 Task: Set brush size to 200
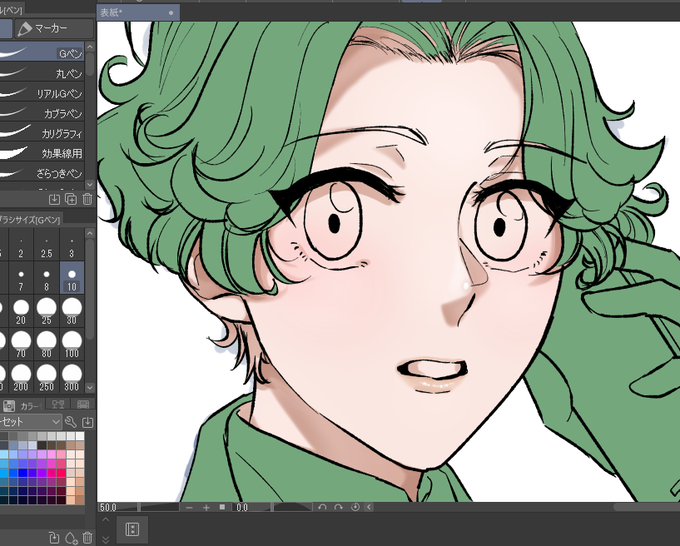point(21,377)
